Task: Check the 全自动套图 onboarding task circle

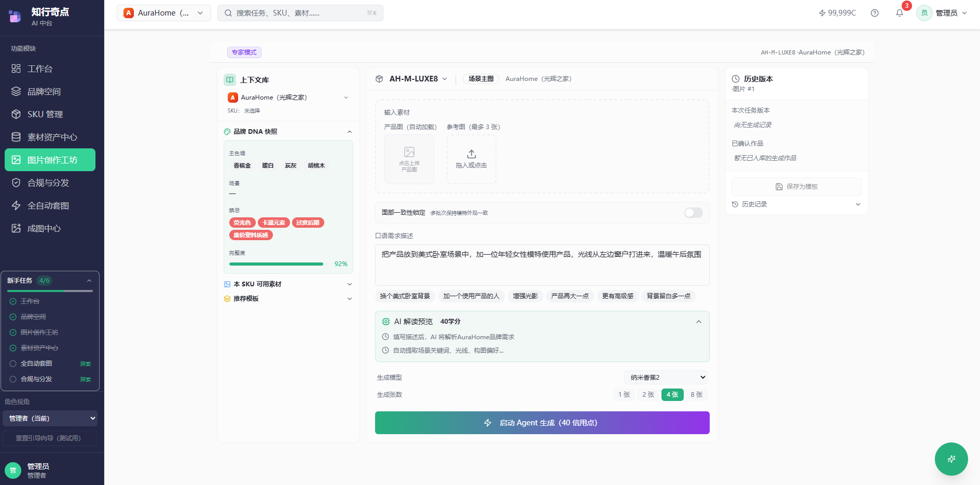Action: (13, 363)
